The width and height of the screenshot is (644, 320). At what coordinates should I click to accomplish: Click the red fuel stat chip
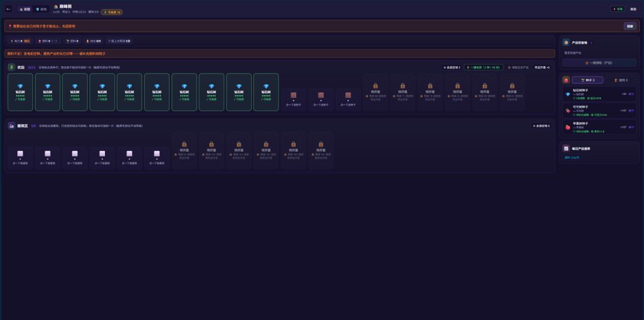pyautogui.click(x=48, y=41)
